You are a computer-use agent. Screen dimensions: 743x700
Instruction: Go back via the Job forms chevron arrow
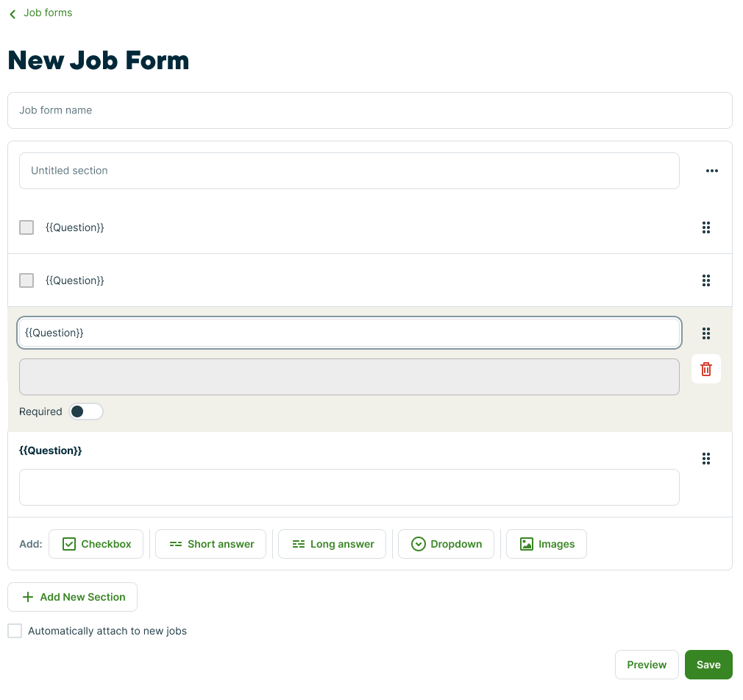pos(13,14)
